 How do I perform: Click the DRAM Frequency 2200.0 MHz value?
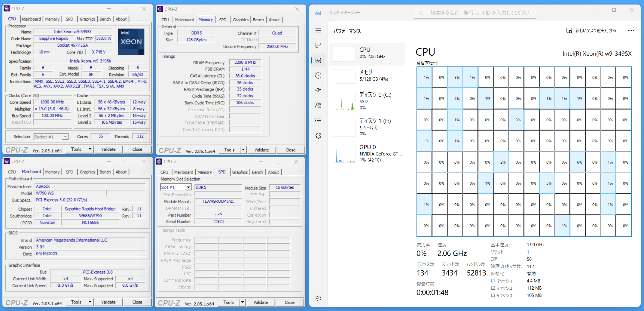click(x=245, y=62)
